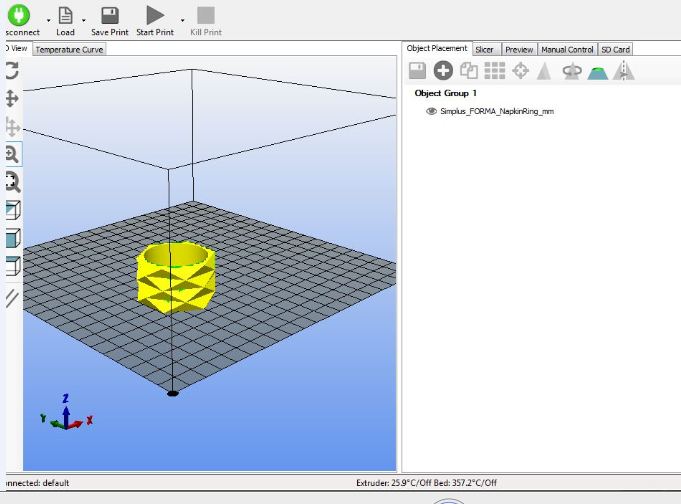Click the yellow napkin ring model
681x504 pixels.
[x=176, y=277]
